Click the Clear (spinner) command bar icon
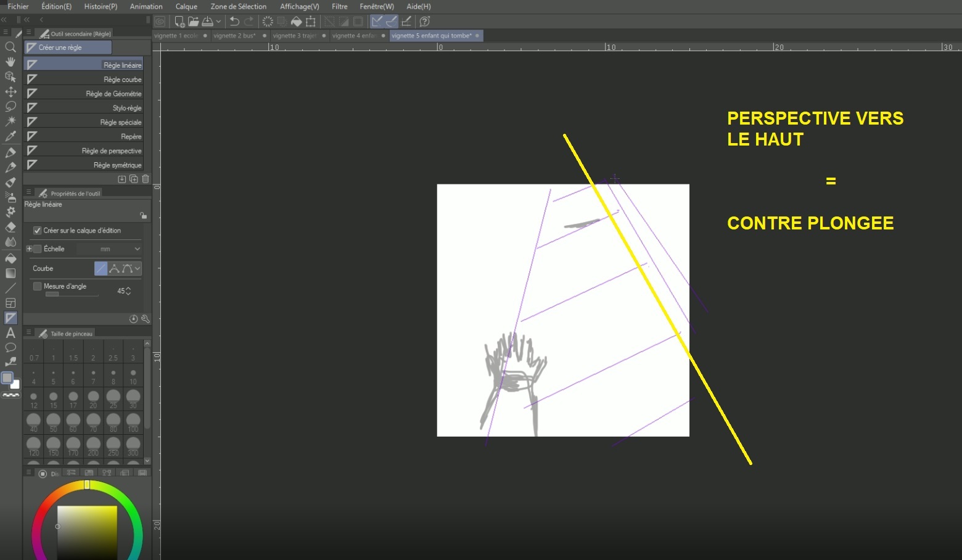The height and width of the screenshot is (560, 962). click(x=268, y=22)
